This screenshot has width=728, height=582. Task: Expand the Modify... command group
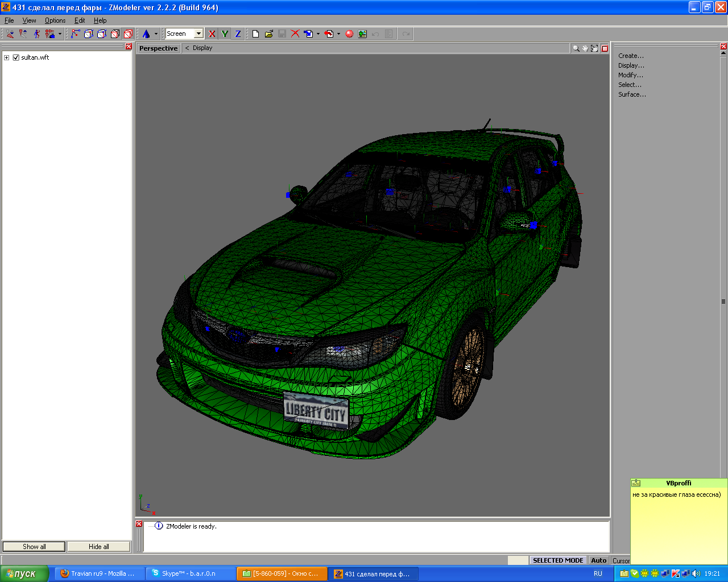631,75
